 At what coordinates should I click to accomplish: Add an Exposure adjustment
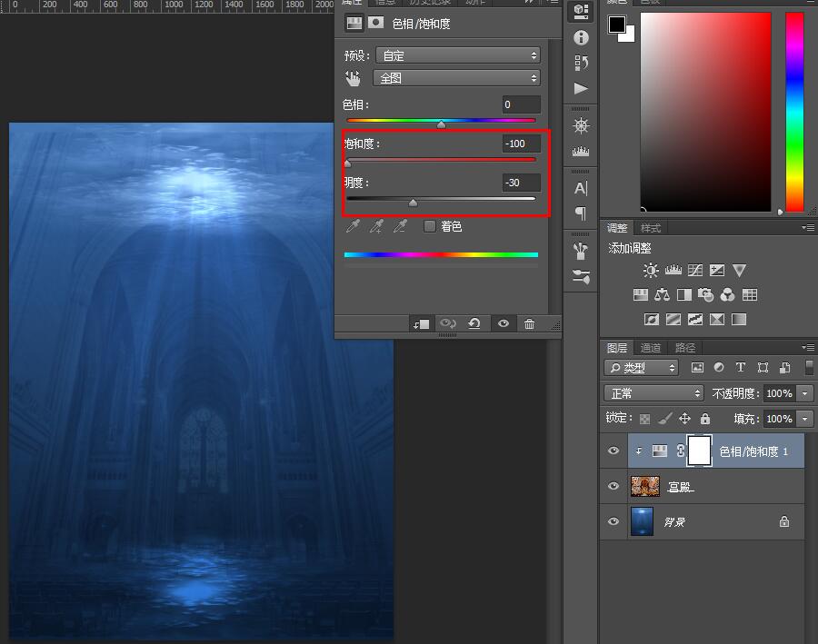[717, 270]
